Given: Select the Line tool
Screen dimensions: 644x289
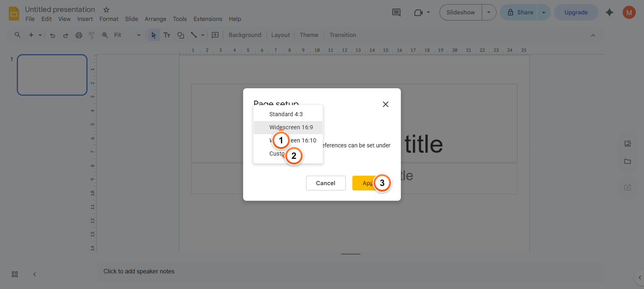Looking at the screenshot, I should pyautogui.click(x=194, y=35).
